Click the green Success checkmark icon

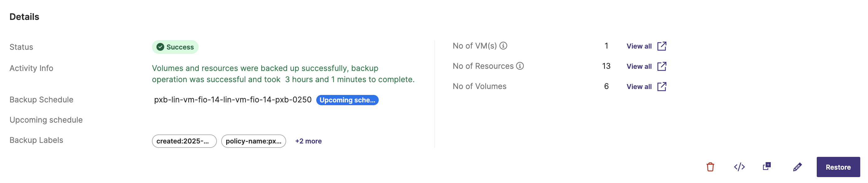coord(160,47)
